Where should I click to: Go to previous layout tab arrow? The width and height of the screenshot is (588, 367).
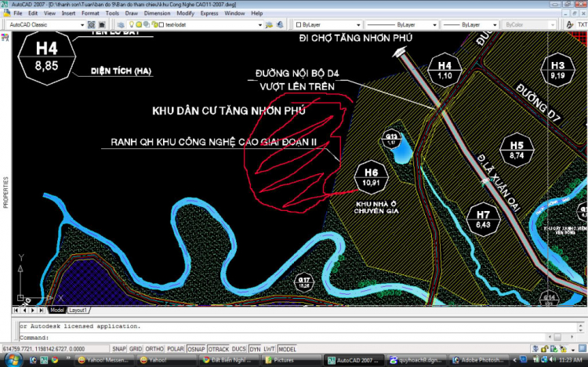(x=24, y=310)
